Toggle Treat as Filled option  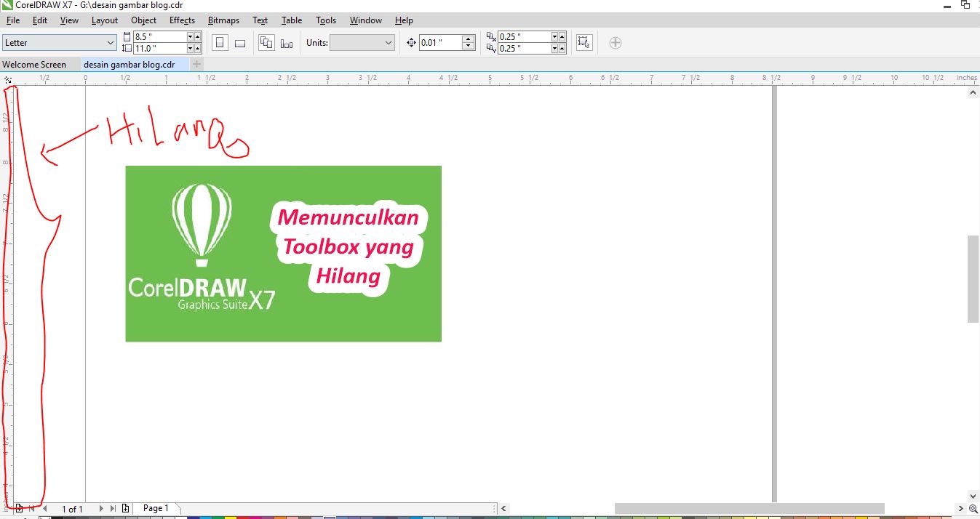click(583, 43)
